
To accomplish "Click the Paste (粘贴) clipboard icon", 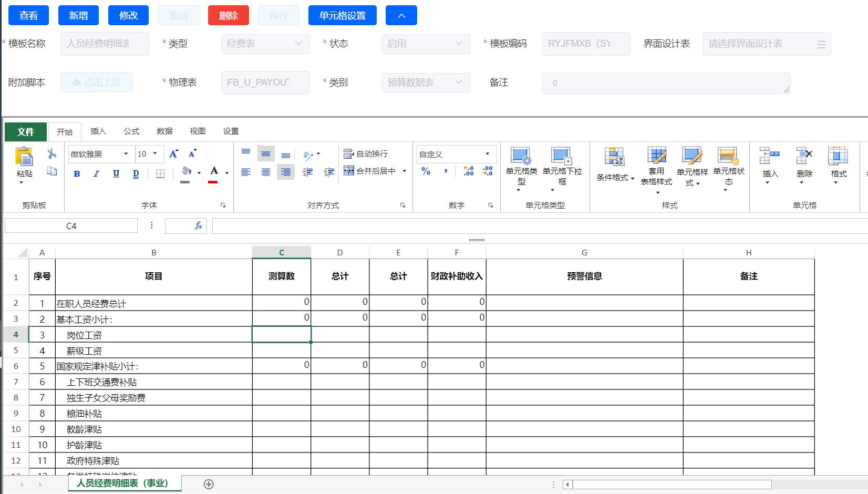I will coord(24,157).
